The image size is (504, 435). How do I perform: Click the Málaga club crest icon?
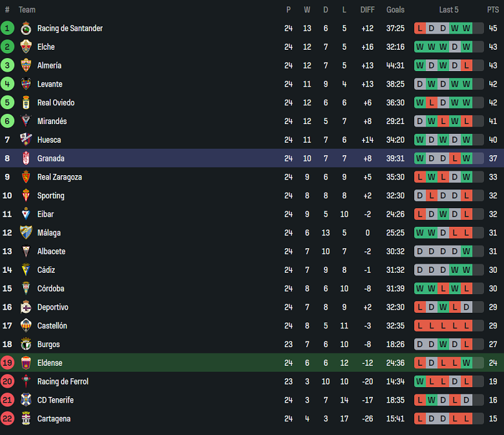[26, 233]
